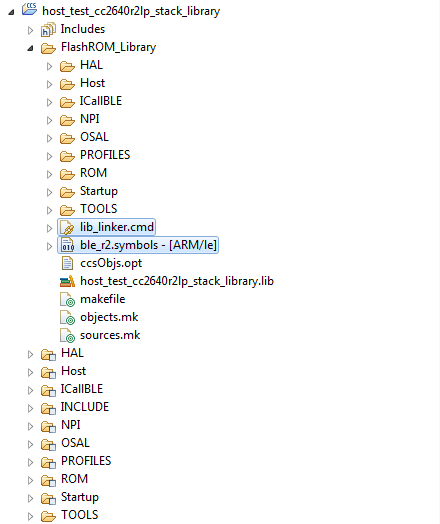Click TOOLS folder icon under FlashROM_Library
Screen dimensions: 440x524
tap(67, 210)
